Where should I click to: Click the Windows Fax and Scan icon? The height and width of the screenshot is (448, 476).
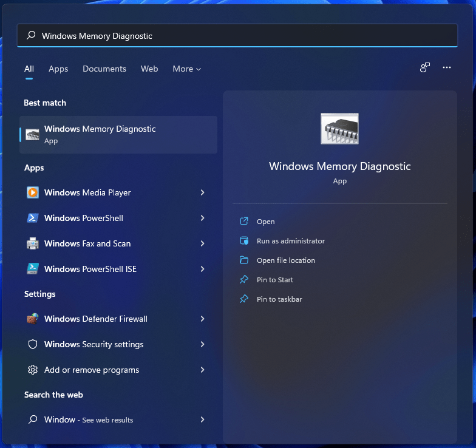[33, 243]
